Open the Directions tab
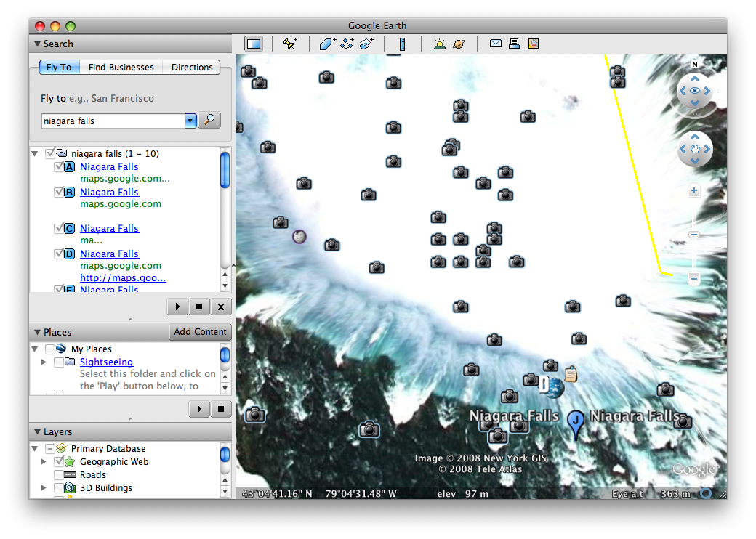 click(x=192, y=68)
